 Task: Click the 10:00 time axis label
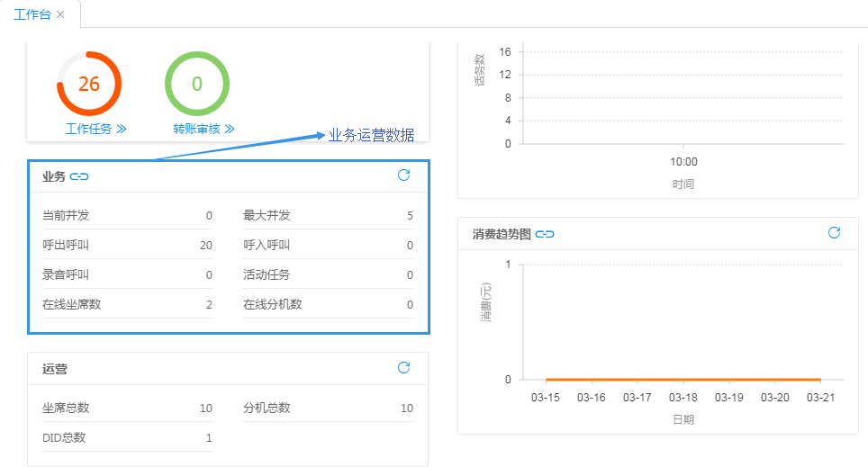click(683, 162)
